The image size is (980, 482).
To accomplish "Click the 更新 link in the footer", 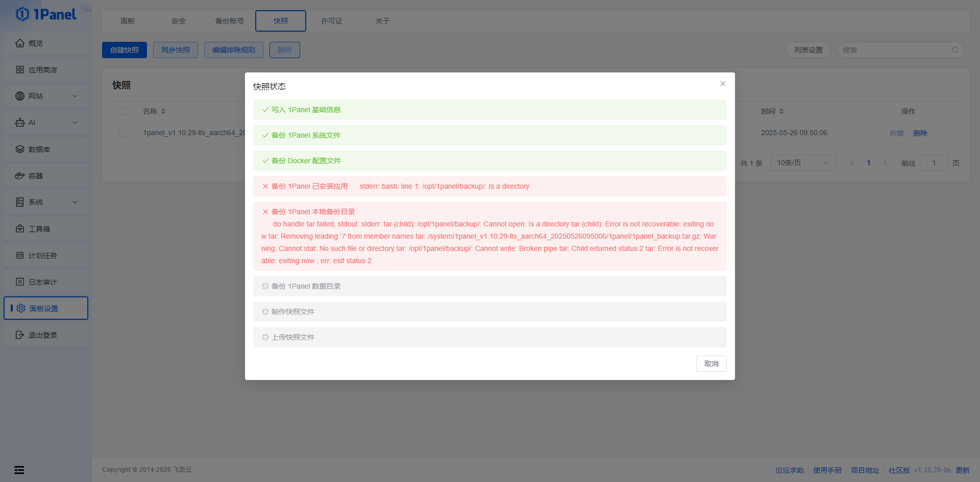I will coord(963,470).
